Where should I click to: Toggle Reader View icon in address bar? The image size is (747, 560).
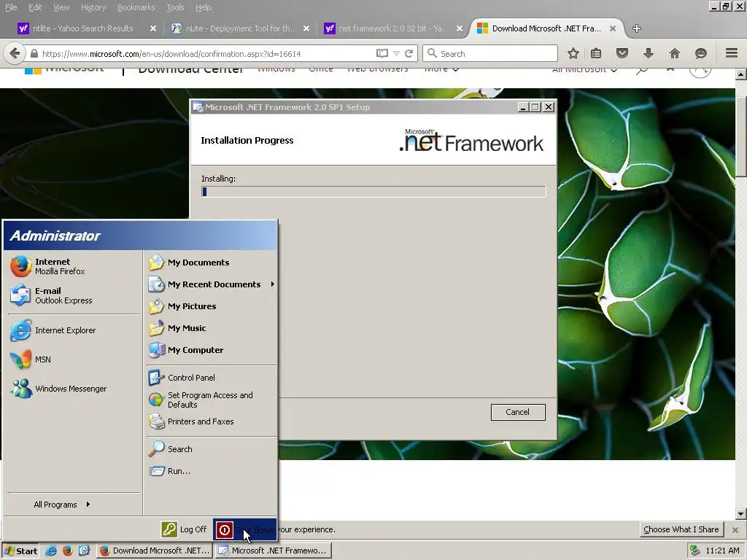tap(382, 53)
